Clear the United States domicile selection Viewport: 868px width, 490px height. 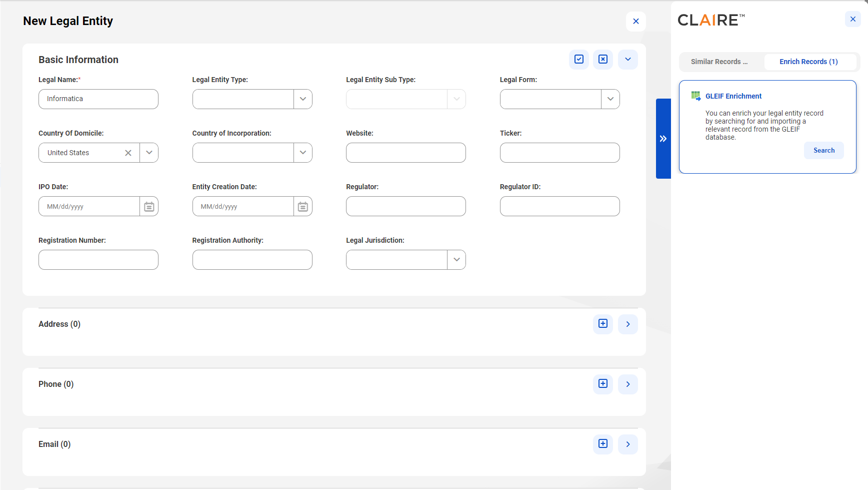click(128, 153)
